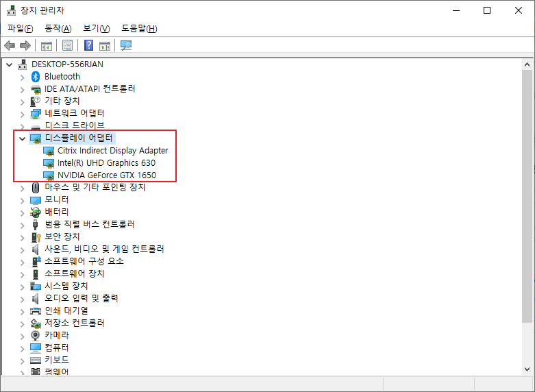Click the 카메라 webcam icon
The image size is (535, 392).
click(x=35, y=336)
